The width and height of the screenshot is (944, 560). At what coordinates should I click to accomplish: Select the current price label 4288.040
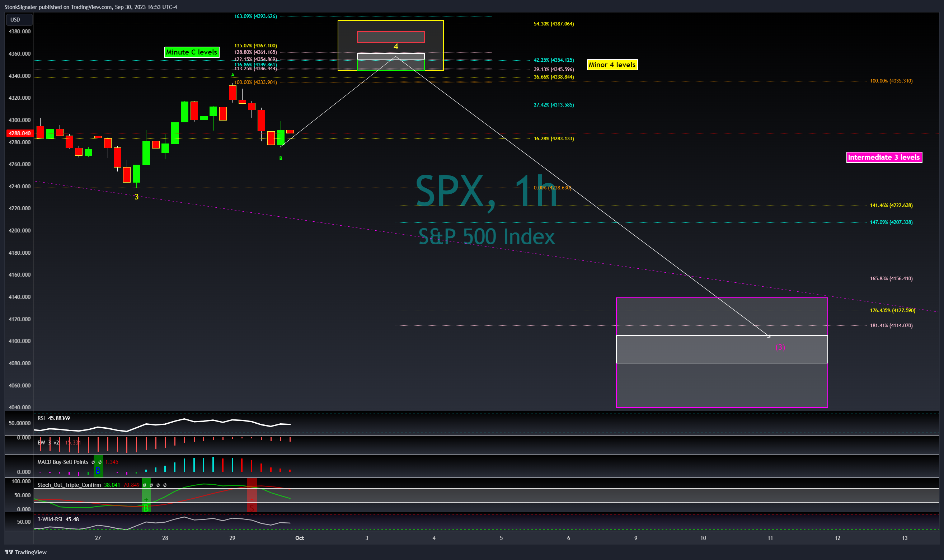click(20, 133)
